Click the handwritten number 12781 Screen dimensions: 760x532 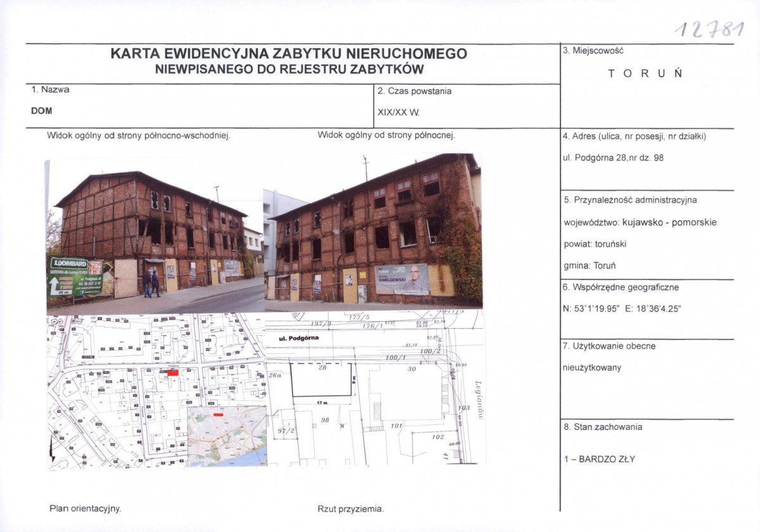click(709, 29)
